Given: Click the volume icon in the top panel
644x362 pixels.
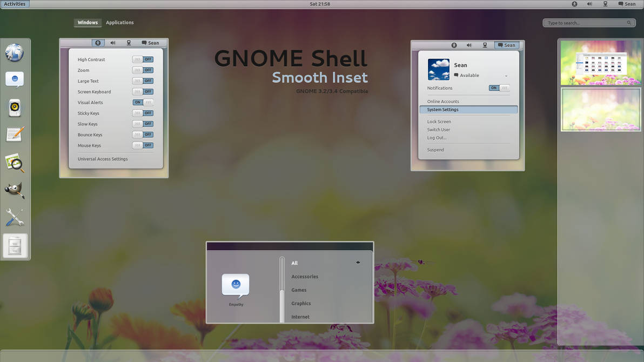Looking at the screenshot, I should pyautogui.click(x=589, y=4).
